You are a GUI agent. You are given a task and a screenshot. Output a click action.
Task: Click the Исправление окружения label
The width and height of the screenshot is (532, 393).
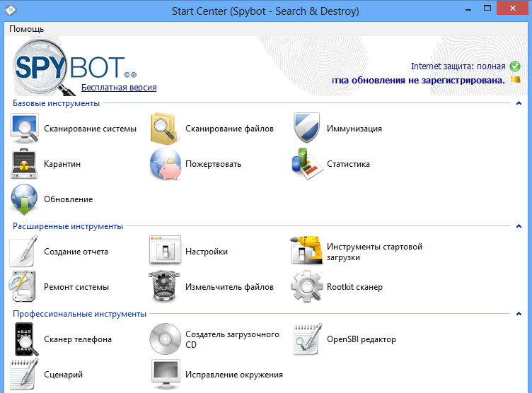tap(233, 375)
